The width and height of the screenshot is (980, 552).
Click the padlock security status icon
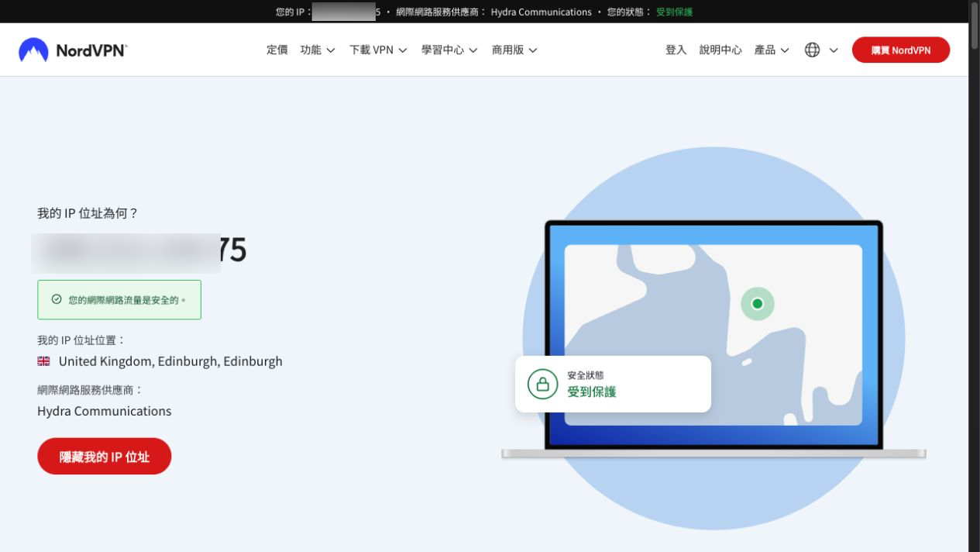click(x=542, y=384)
